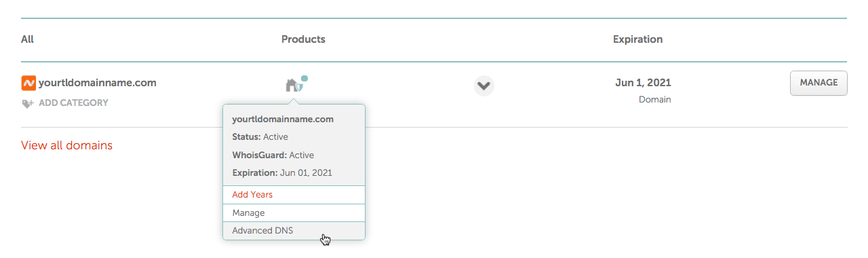Click the MANAGE button
868x258 pixels.
pyautogui.click(x=818, y=83)
